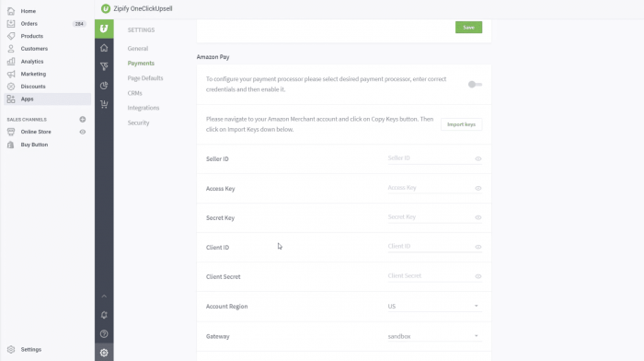The height and width of the screenshot is (361, 644).
Task: Show Client Secret value with eye icon
Action: click(x=478, y=276)
